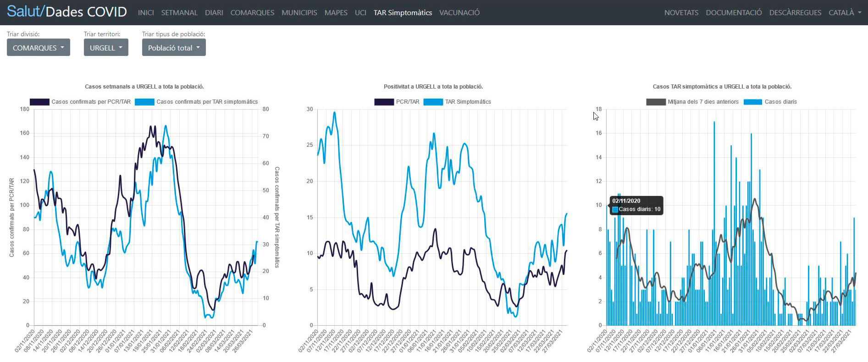Image resolution: width=868 pixels, height=362 pixels.
Task: Hide the PCR/TAR positivity series
Action: [384, 102]
